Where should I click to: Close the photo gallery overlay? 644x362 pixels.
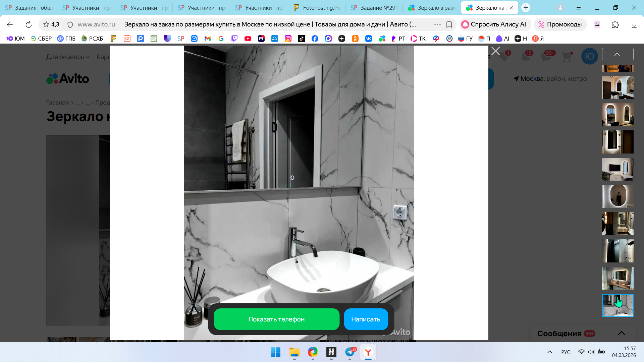[495, 51]
